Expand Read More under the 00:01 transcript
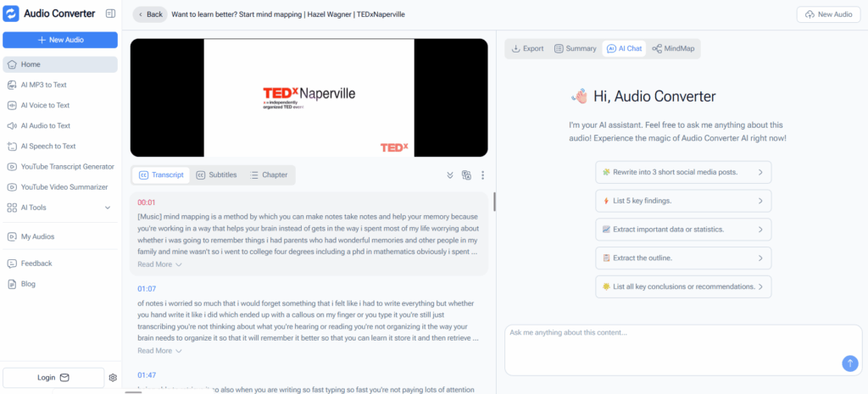868x394 pixels. click(x=159, y=264)
